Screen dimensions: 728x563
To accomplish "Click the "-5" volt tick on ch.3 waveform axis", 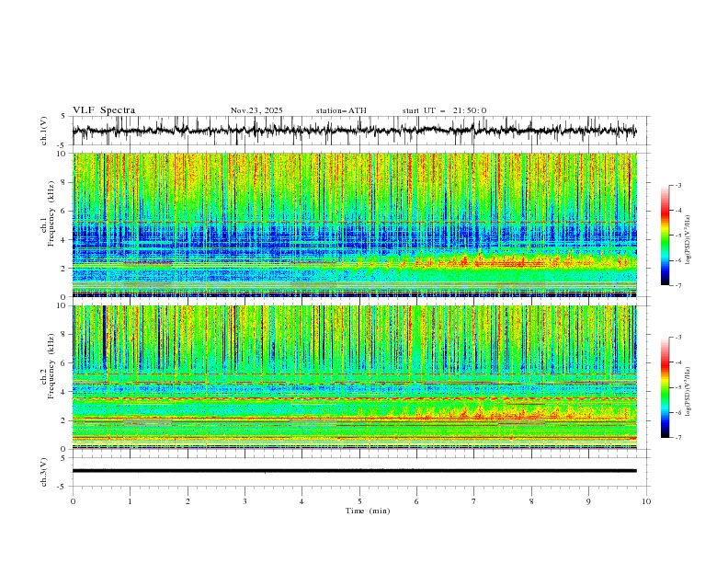I will point(62,487).
